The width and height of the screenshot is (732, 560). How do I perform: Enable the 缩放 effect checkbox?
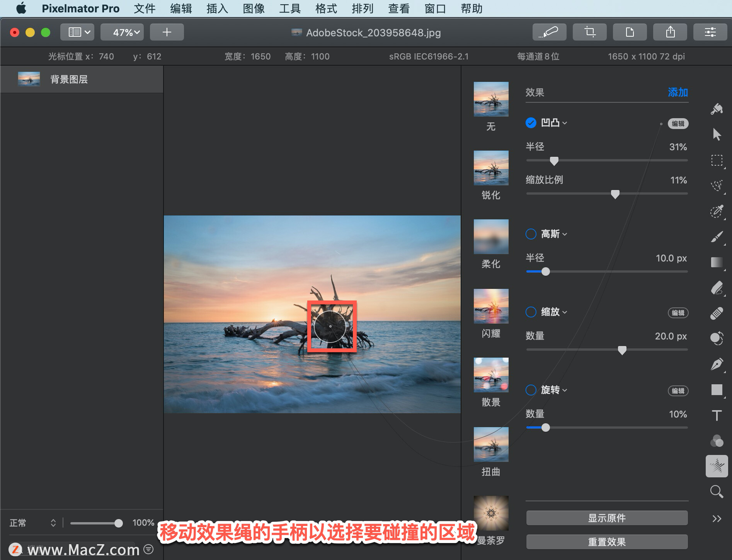point(531,312)
